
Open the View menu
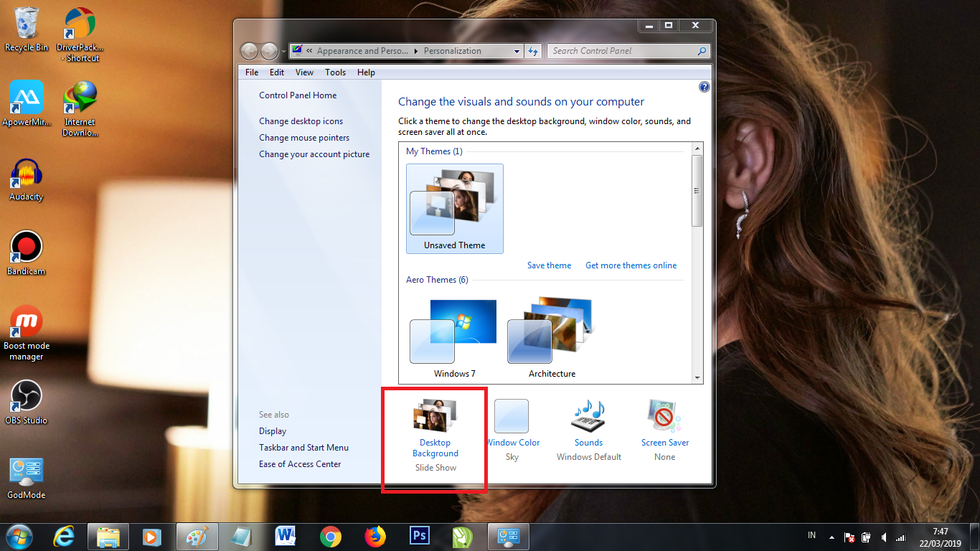coord(304,72)
